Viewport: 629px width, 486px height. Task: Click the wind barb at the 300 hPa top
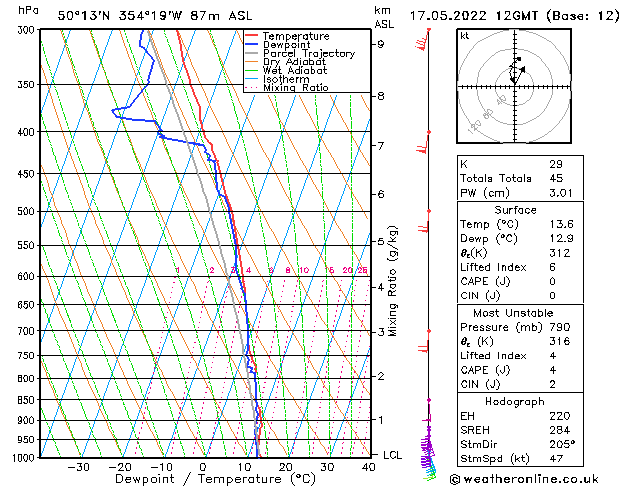(423, 40)
